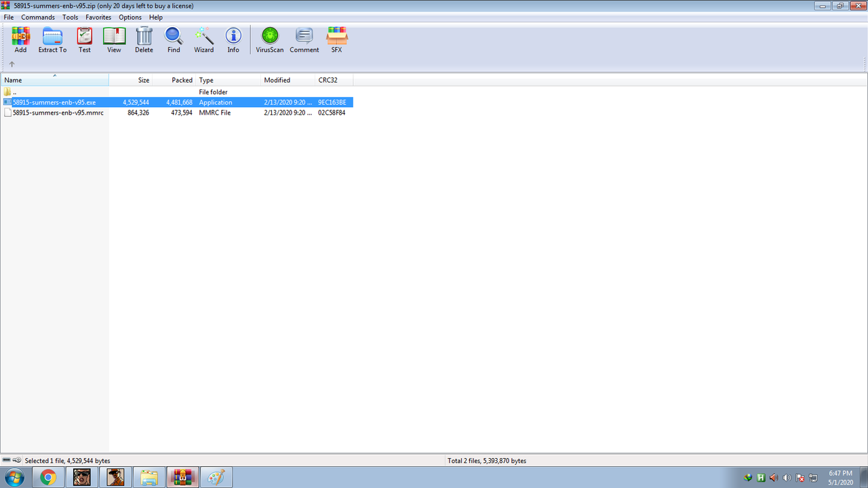
Task: Click the Delete toolbar icon
Action: 144,40
